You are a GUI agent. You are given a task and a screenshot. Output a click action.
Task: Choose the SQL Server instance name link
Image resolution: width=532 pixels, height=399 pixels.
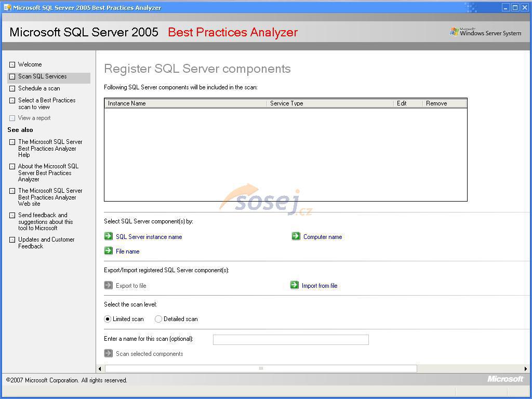(149, 237)
